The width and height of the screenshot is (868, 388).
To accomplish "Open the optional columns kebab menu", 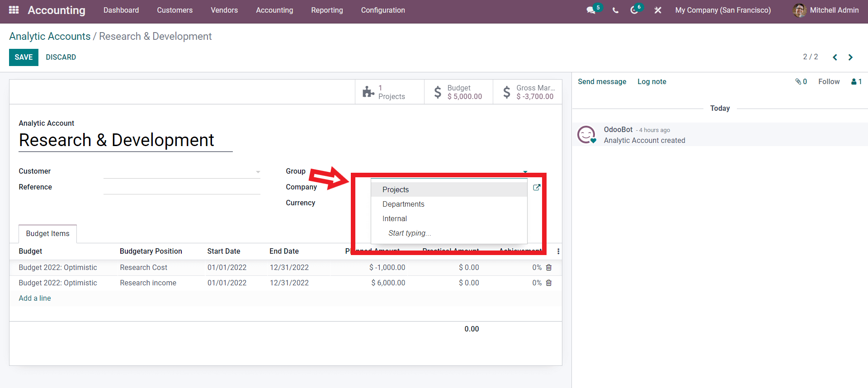I will point(558,251).
